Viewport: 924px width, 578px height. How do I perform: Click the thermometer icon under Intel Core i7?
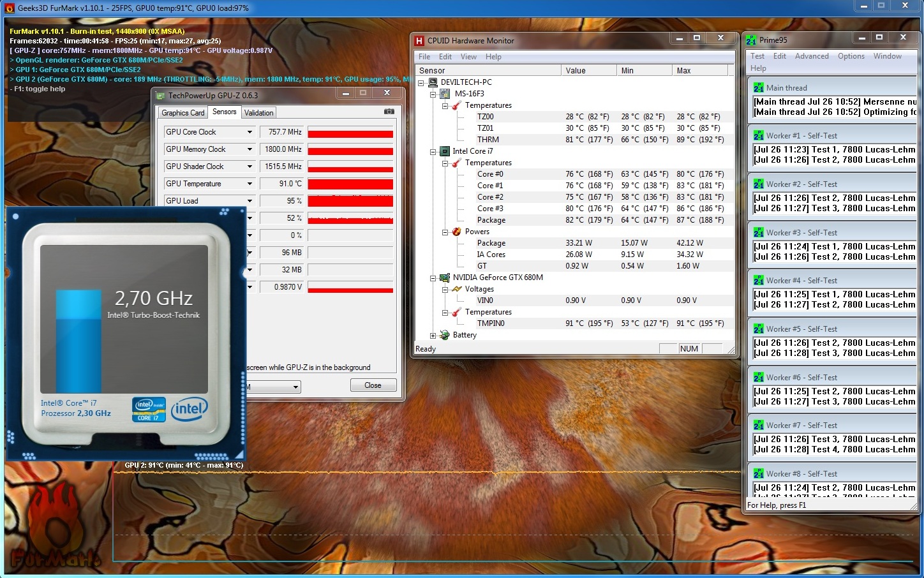[457, 163]
